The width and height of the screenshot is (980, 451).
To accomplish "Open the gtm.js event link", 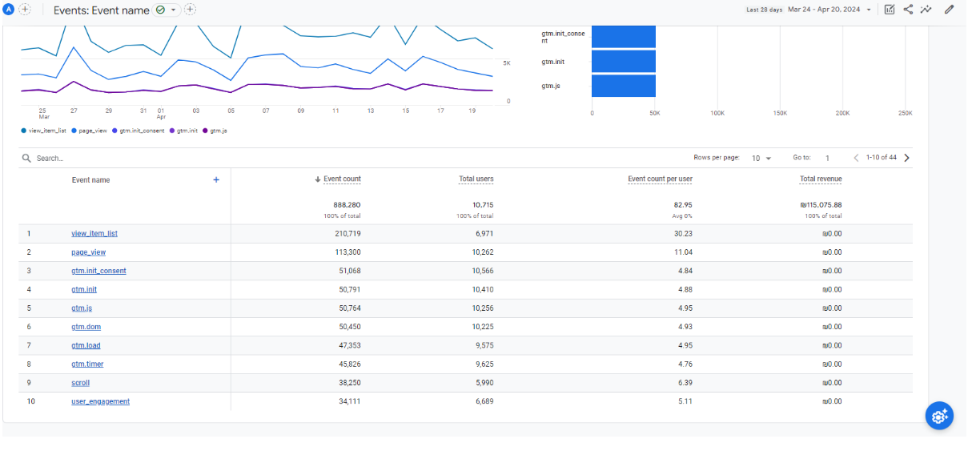I will pyautogui.click(x=82, y=308).
